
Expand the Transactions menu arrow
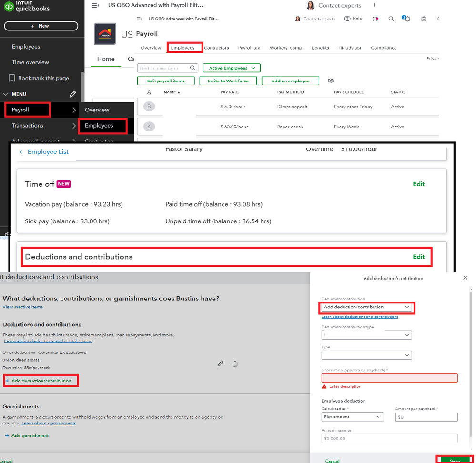pos(74,126)
